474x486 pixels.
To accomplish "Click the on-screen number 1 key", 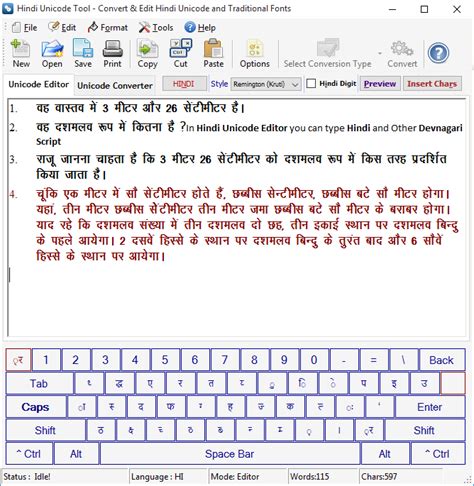I will [x=46, y=360].
